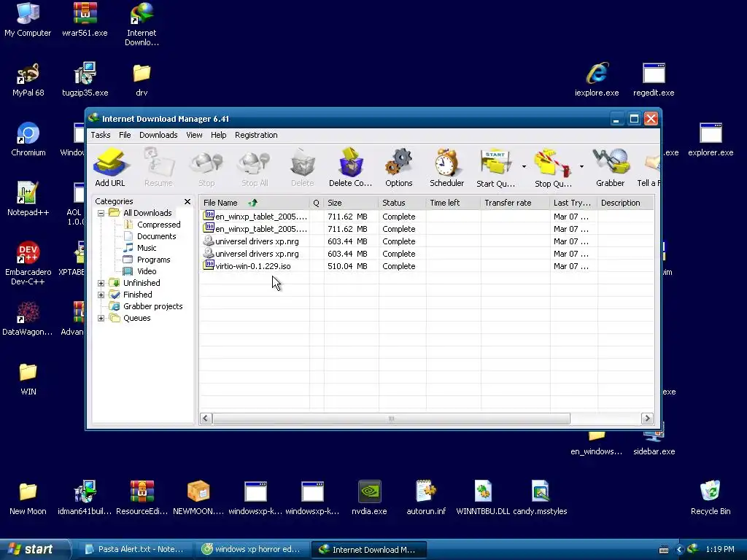Open ResourceEdi... desktop icon
Screen dimensions: 747x560
pyautogui.click(x=142, y=498)
